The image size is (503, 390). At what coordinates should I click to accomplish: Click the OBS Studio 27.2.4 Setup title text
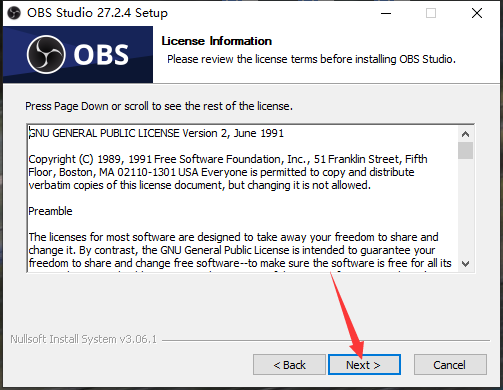97,13
